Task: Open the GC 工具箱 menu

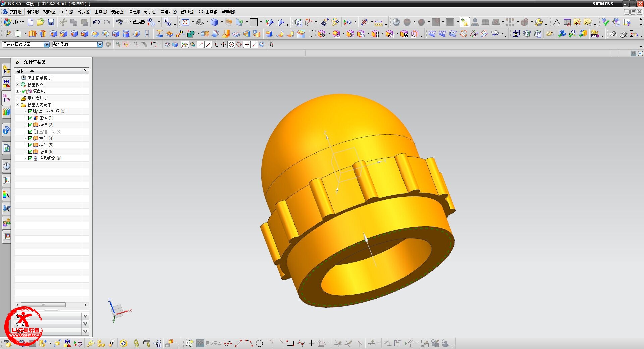Action: point(208,12)
